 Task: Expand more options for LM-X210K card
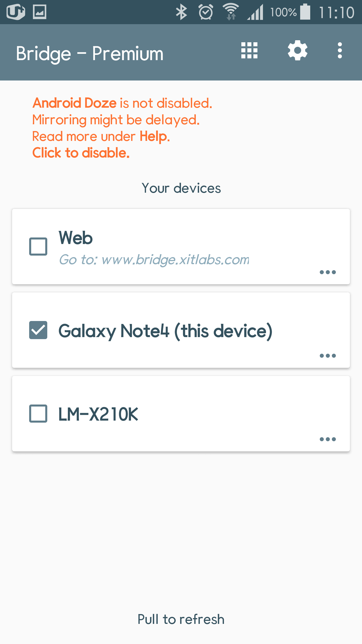(328, 439)
